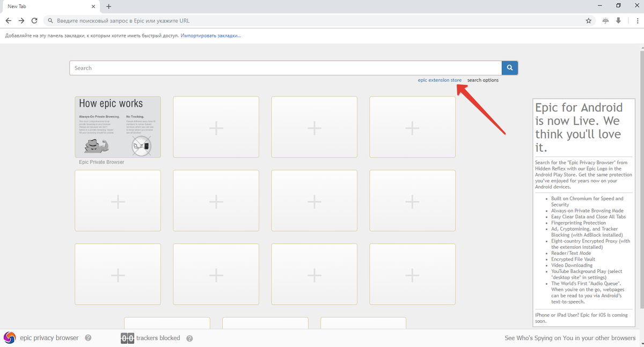
Task: Close the New Tab tab
Action: 93,6
